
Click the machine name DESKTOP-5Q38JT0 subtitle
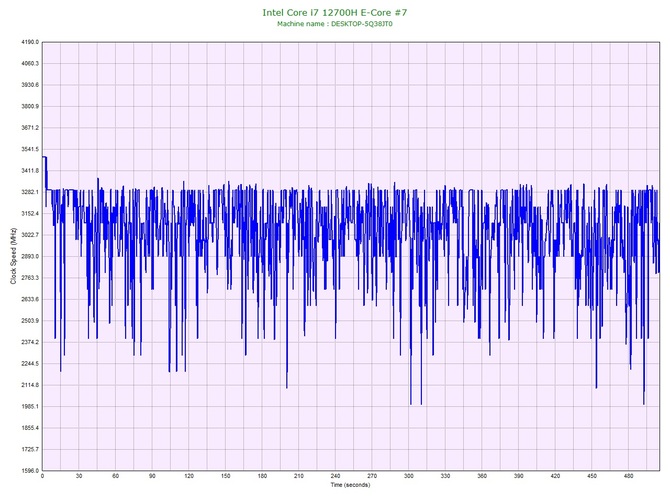[x=335, y=24]
